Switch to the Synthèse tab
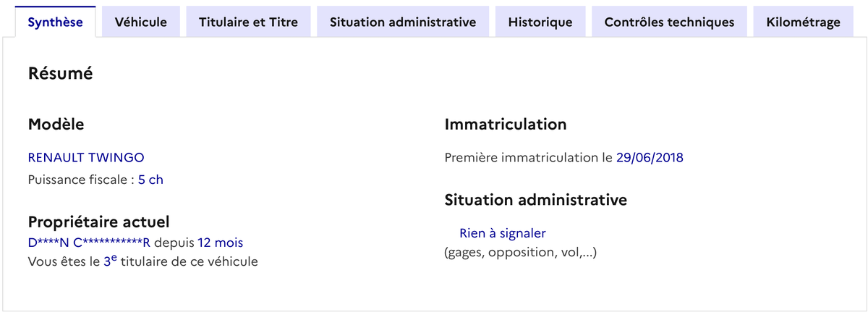This screenshot has height=315, width=868. (55, 22)
